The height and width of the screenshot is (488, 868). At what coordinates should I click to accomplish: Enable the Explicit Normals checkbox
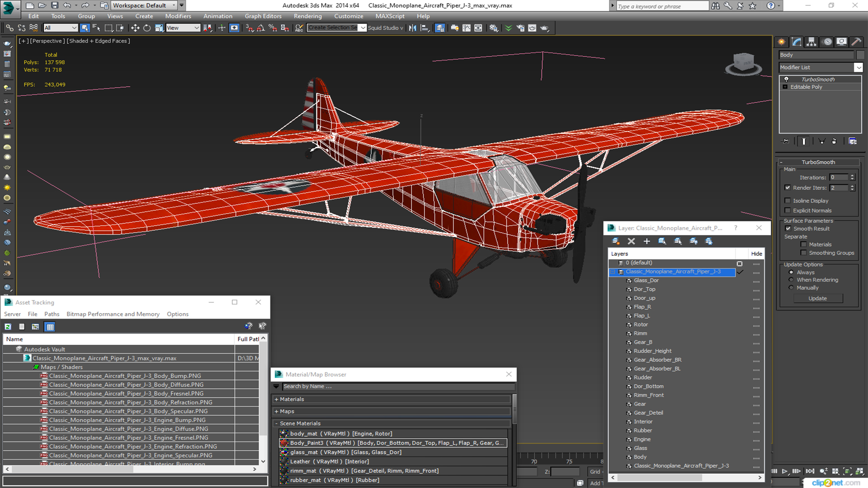(788, 211)
